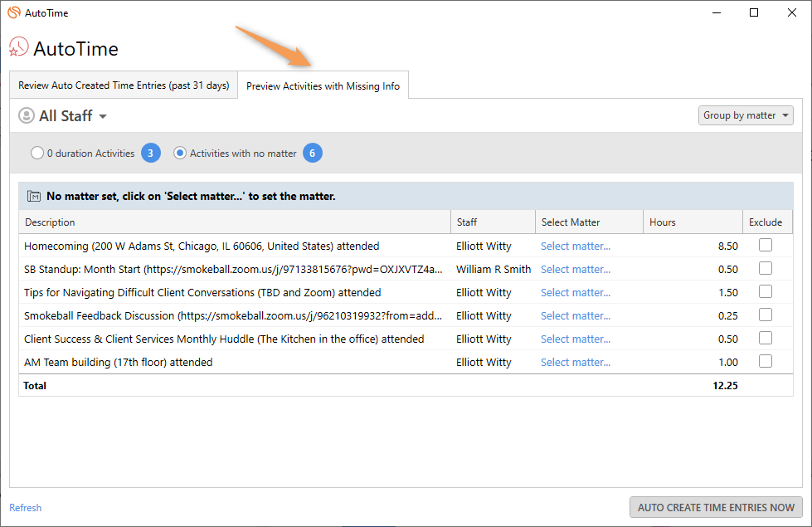Screen dimensions: 812x527
Task: Close the AutoTime window
Action: [792, 13]
